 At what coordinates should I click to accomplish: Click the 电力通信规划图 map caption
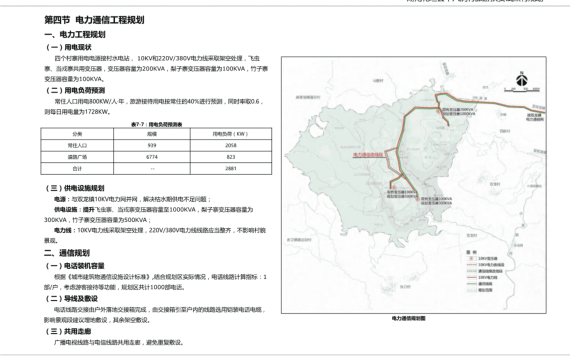pyautogui.click(x=409, y=319)
